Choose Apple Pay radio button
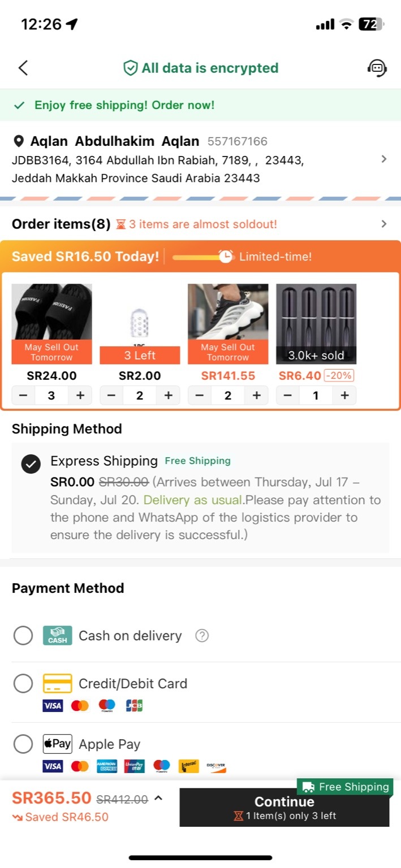The height and width of the screenshot is (868, 401). [23, 744]
